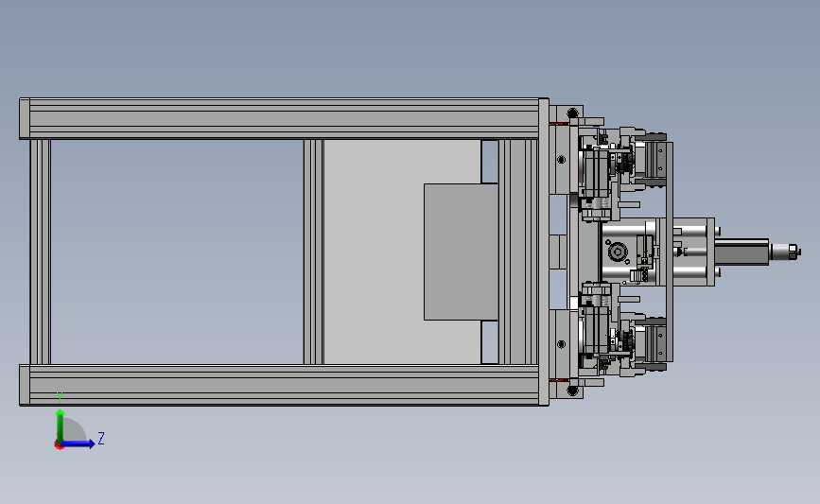Select the light gray panel plate
The height and width of the screenshot is (504, 820).
click(374, 252)
